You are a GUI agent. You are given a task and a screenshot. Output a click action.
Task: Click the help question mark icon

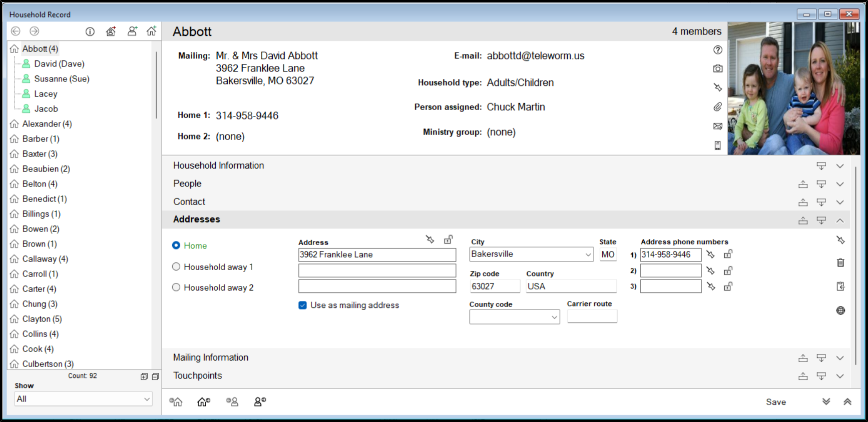click(x=717, y=49)
